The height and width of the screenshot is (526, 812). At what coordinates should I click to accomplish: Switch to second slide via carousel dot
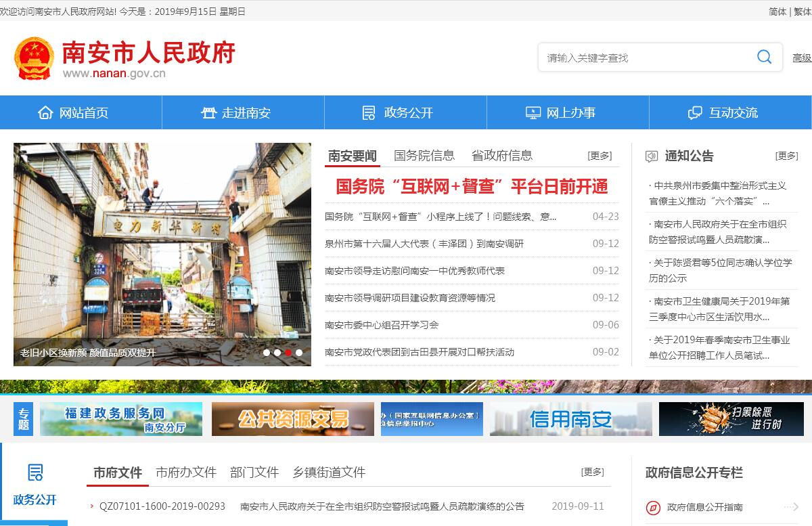(277, 352)
